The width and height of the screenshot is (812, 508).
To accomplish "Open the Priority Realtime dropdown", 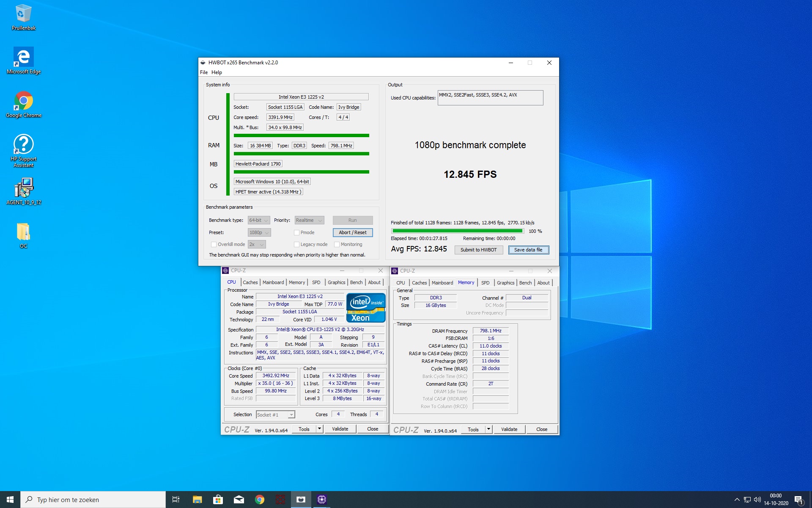I will coord(309,220).
